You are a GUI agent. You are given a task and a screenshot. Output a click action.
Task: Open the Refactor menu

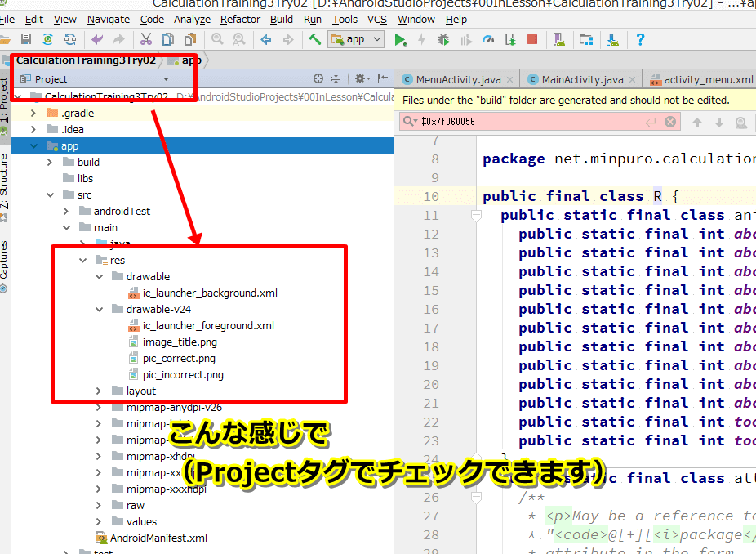pyautogui.click(x=240, y=20)
